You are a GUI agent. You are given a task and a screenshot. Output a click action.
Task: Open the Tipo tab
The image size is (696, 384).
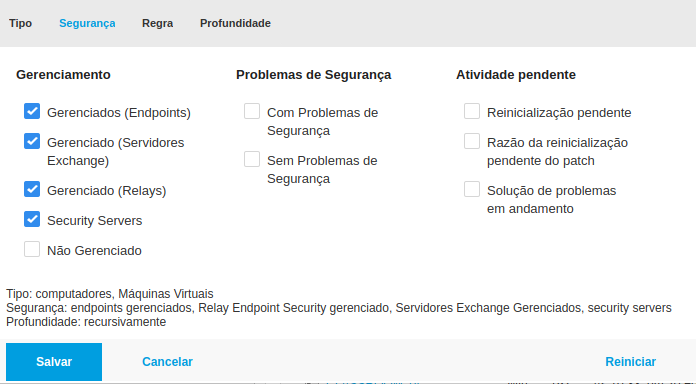[20, 23]
